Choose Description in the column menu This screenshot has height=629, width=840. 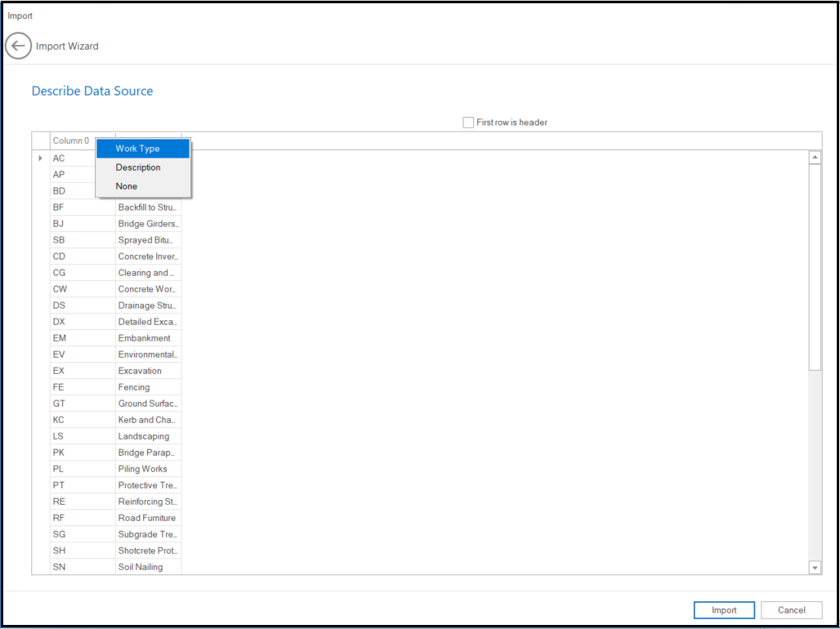pos(138,167)
